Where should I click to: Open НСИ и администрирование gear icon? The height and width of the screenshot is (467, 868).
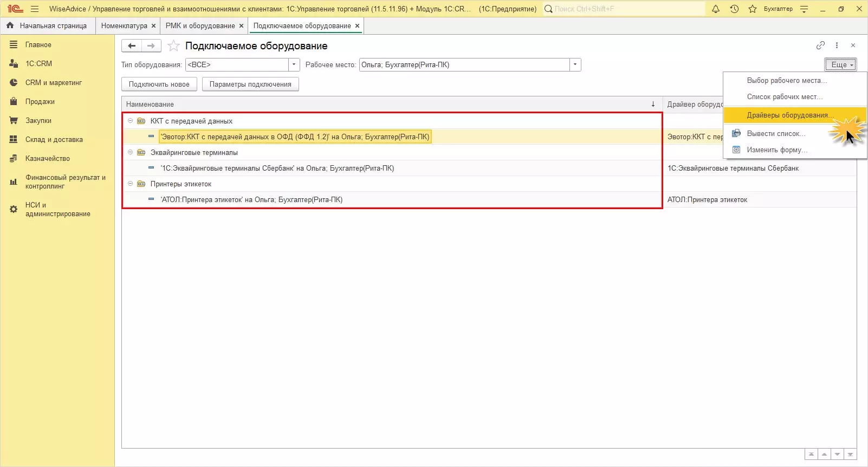pos(14,209)
